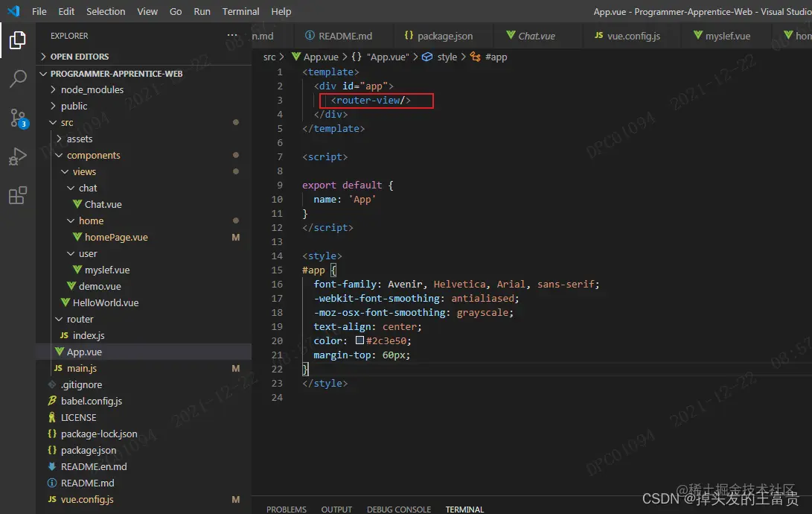Open Source Control view with 3 badge

18,118
